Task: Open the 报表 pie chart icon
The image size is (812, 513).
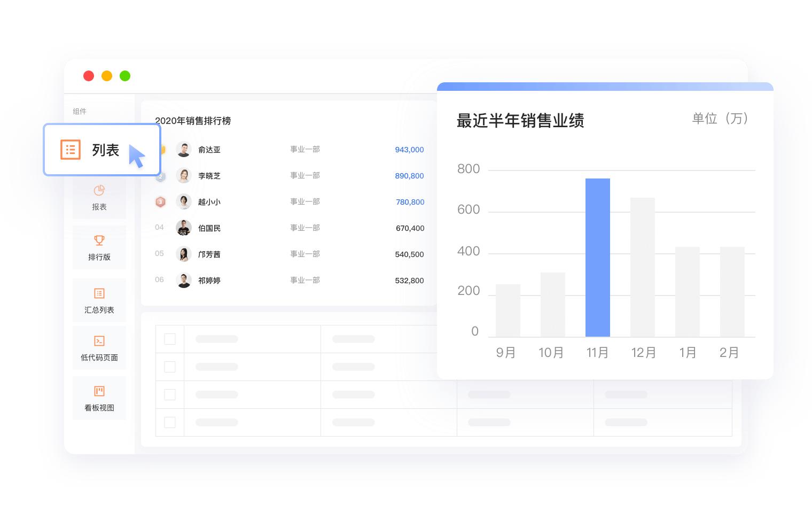Action: click(x=99, y=190)
